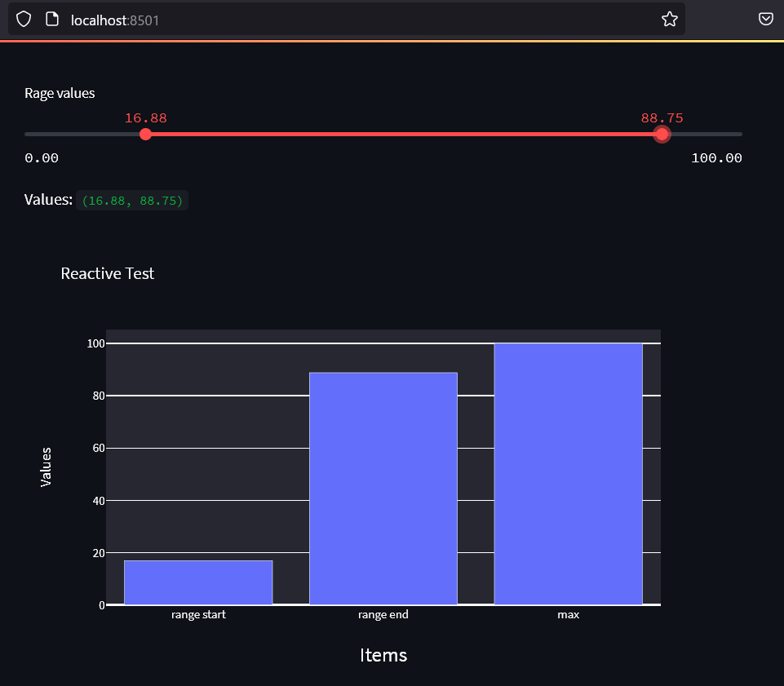Screen dimensions: 784x686
Task: Click the red slider track between handles
Action: pos(400,134)
